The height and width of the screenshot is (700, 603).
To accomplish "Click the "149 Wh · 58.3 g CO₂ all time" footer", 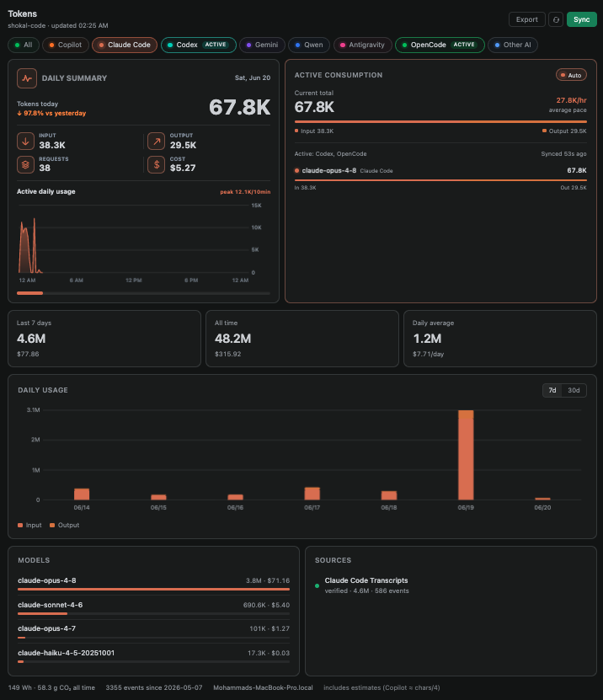I will tap(51, 687).
